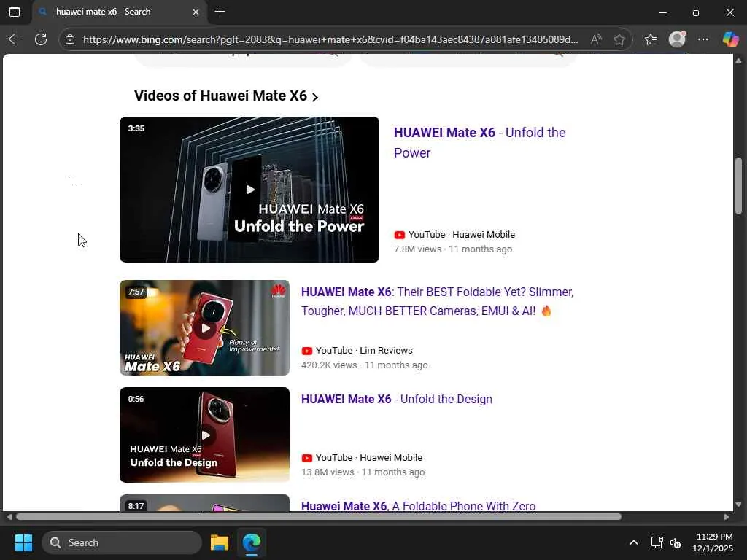This screenshot has height=560, width=747.
Task: Click YouTube icon beside 13.8M views Huawei Mobile
Action: [x=307, y=458]
